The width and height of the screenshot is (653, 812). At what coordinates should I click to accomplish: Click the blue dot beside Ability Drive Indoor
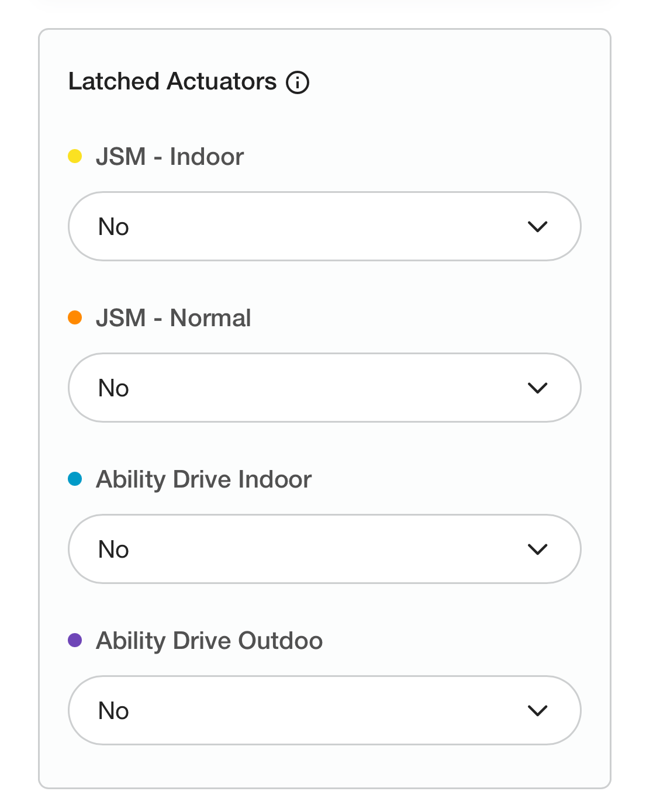coord(75,479)
